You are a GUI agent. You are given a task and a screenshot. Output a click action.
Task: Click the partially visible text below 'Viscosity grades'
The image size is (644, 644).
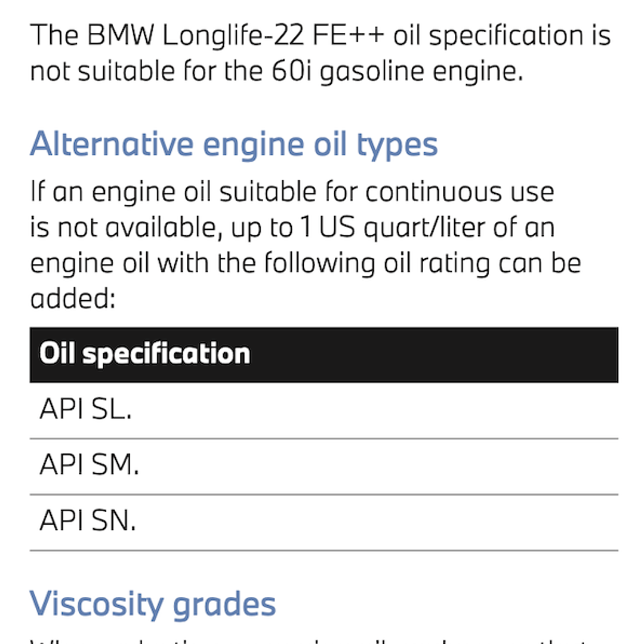click(322, 640)
